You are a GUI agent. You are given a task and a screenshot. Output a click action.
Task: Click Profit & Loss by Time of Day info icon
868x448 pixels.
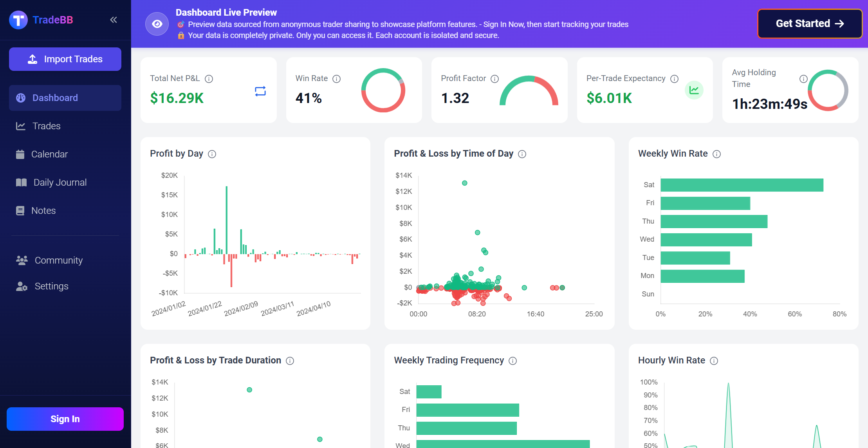pyautogui.click(x=522, y=154)
